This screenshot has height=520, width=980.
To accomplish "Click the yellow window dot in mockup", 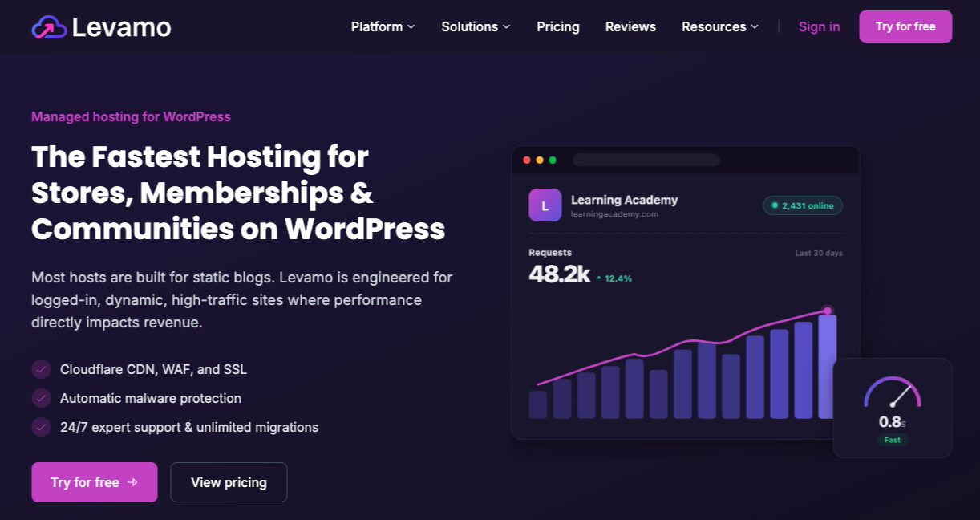I will pos(540,160).
